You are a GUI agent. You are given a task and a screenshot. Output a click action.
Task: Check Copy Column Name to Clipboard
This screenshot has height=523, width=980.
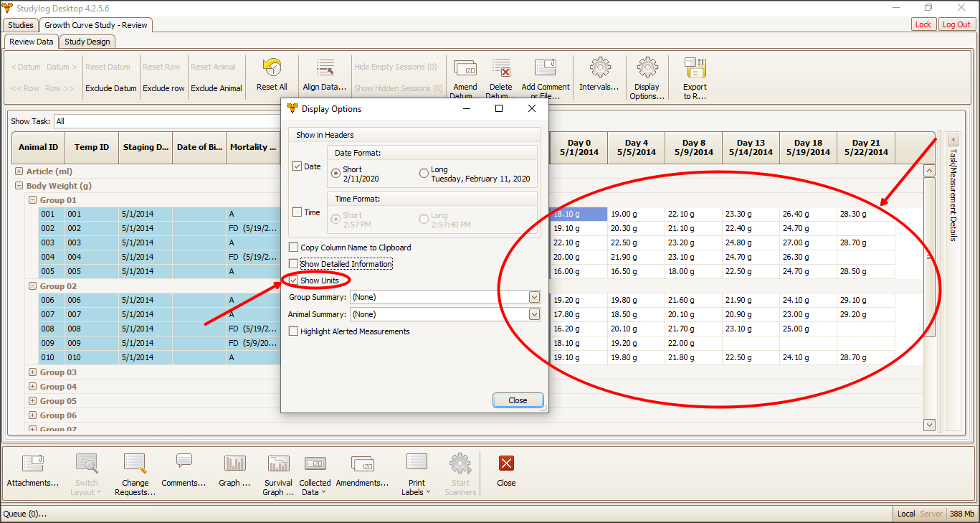(293, 248)
